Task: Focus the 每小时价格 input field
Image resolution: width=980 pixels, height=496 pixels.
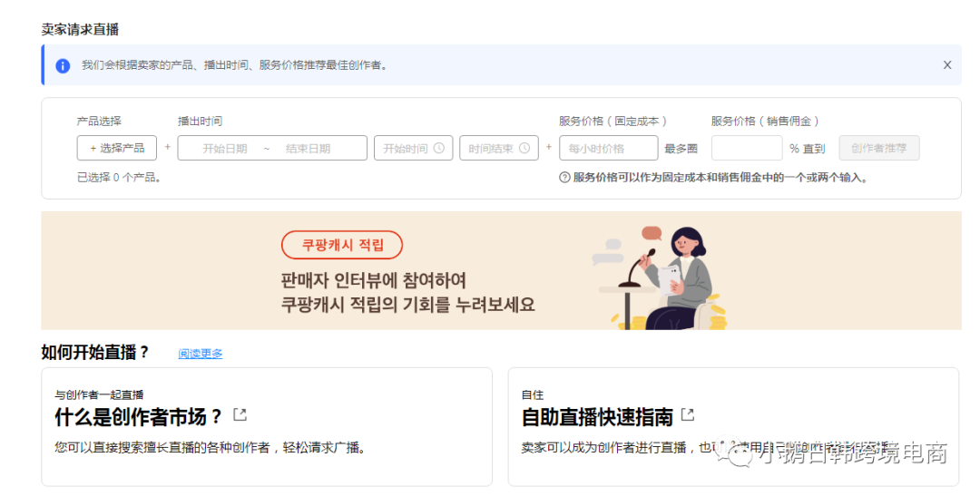Action: (x=608, y=148)
